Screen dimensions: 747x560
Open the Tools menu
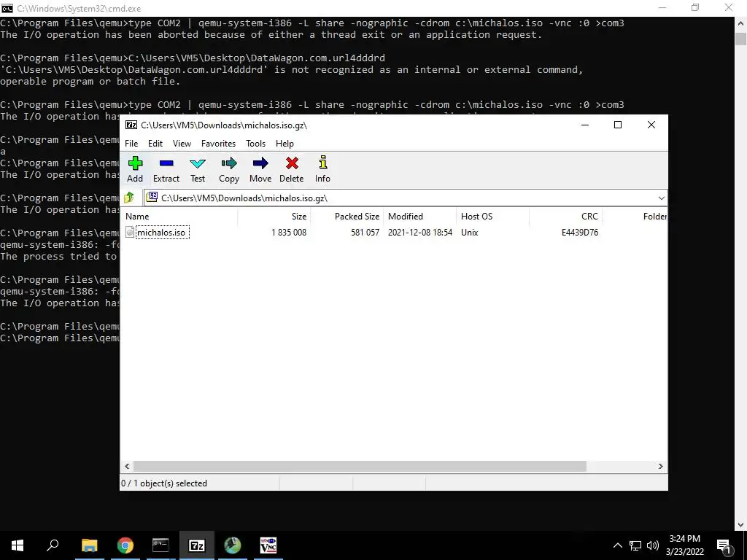255,144
